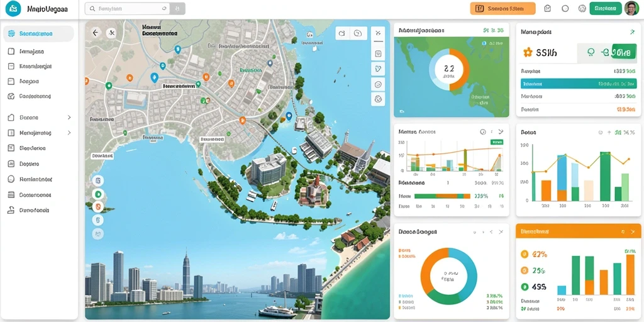
Task: Toggle the orange circular layer button on the map
Action: coord(97,207)
